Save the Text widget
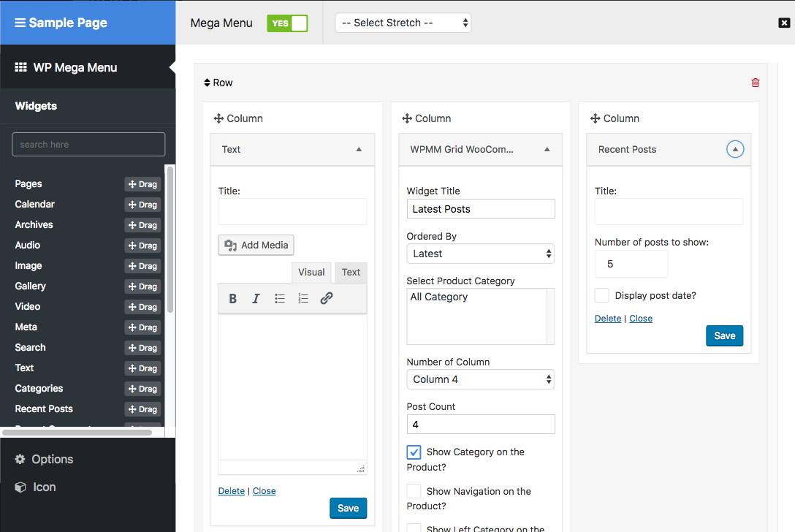The width and height of the screenshot is (795, 532). point(349,508)
